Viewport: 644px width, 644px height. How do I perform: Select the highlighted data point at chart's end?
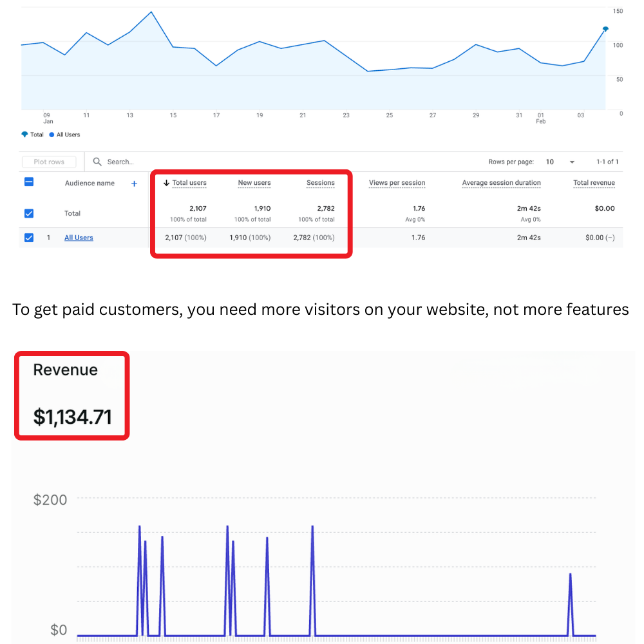click(x=605, y=29)
